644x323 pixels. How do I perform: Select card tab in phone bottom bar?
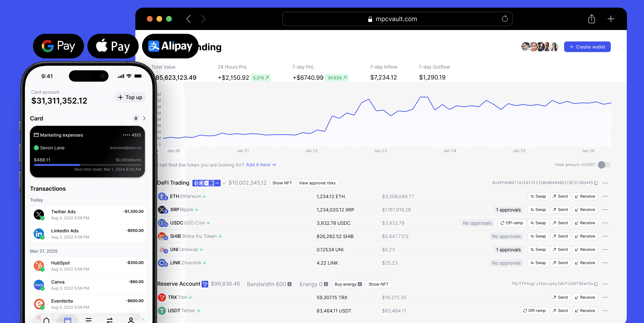(68, 320)
